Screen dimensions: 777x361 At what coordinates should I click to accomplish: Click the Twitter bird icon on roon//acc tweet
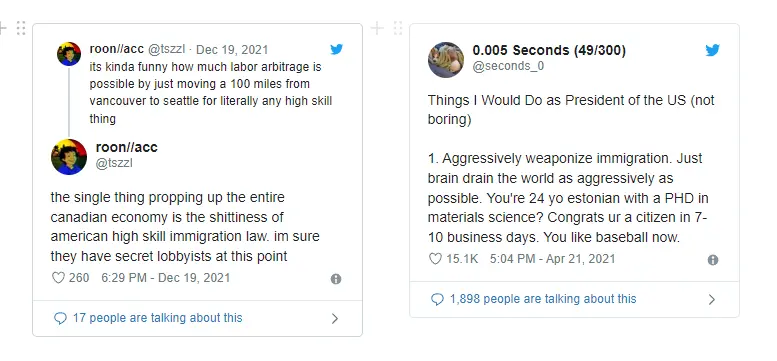[336, 49]
